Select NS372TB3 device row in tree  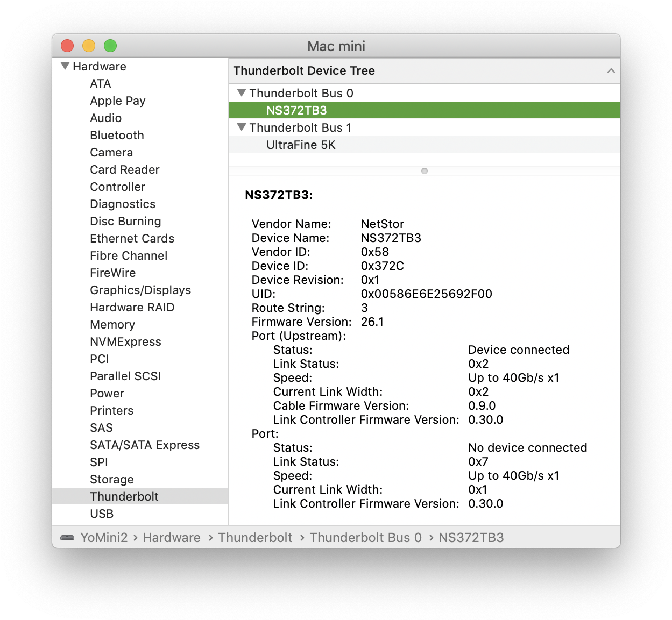coord(425,110)
